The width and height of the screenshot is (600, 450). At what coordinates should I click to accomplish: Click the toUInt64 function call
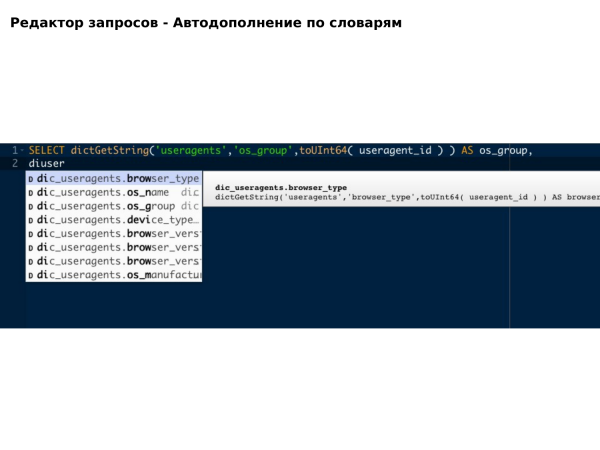322,150
